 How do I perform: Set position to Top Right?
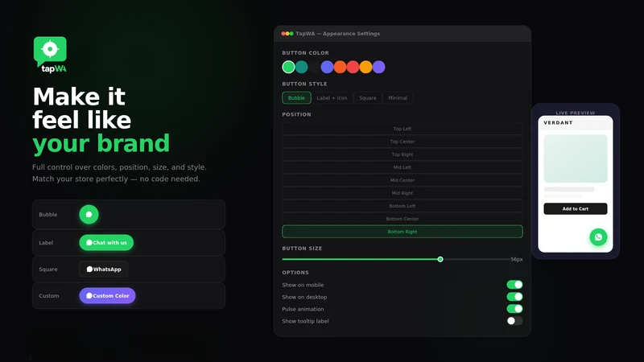tap(402, 154)
